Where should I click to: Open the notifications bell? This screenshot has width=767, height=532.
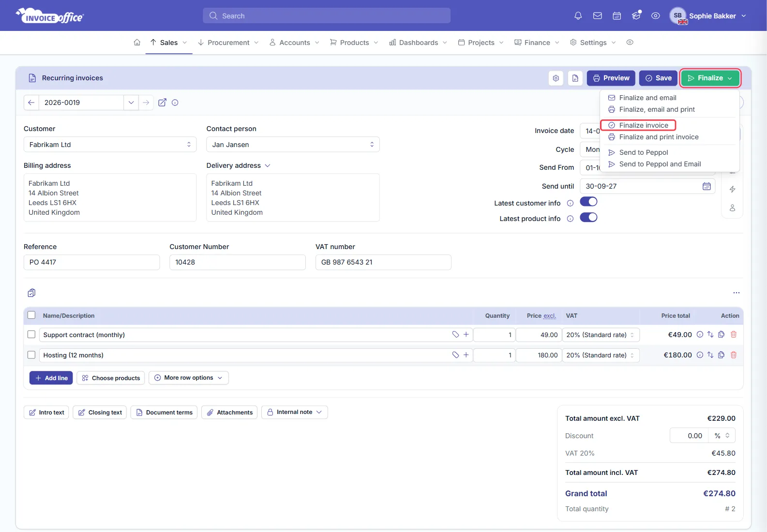tap(578, 16)
